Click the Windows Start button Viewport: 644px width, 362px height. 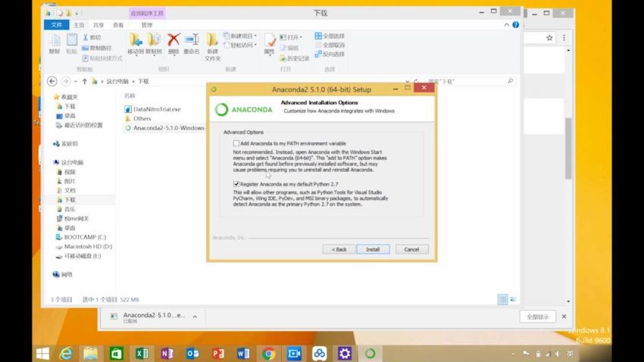click(x=42, y=354)
